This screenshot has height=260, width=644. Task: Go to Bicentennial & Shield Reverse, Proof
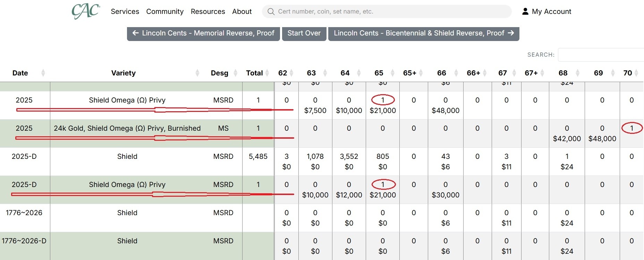click(423, 33)
